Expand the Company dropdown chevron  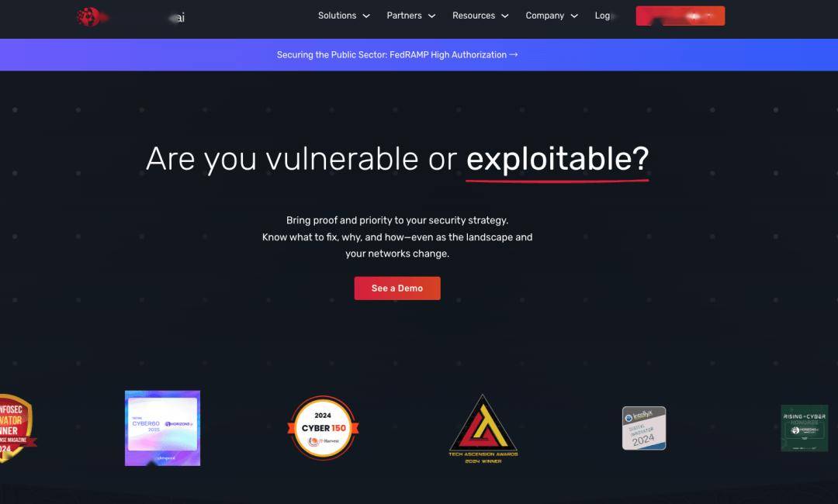574,16
